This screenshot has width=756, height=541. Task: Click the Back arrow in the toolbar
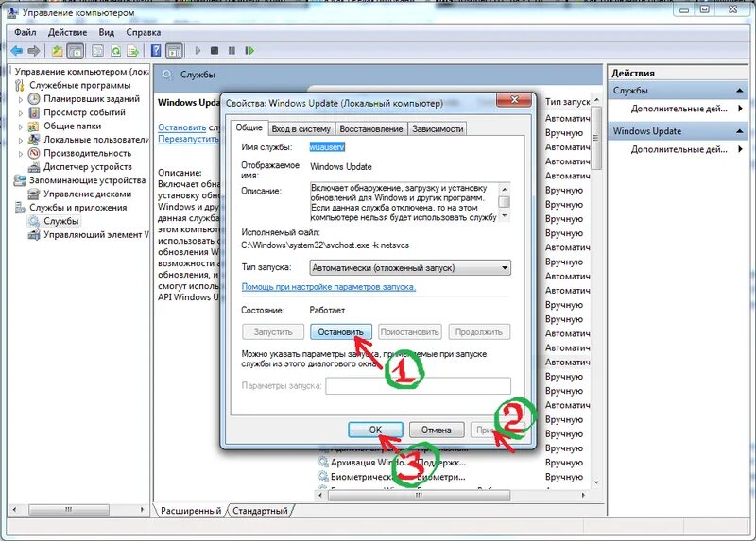(x=17, y=51)
